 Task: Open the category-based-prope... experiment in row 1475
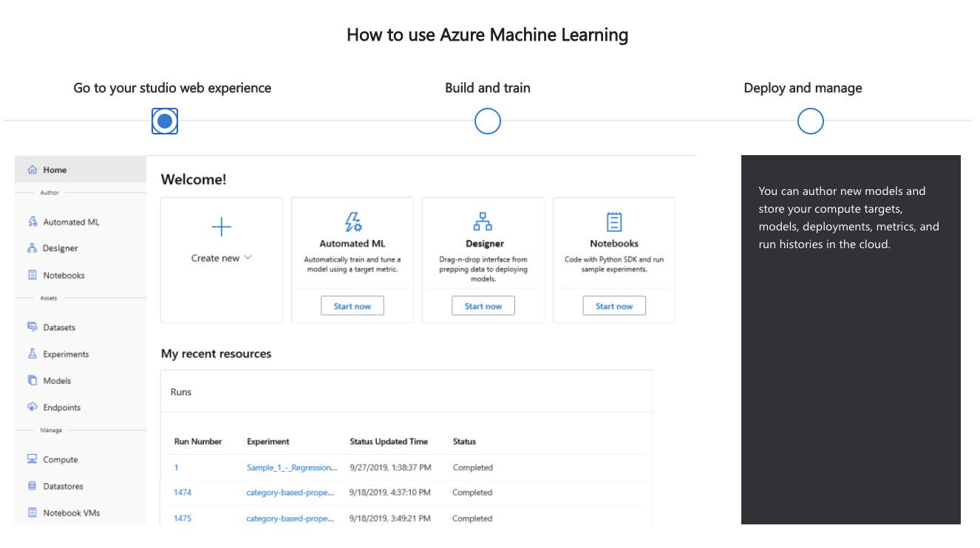click(290, 518)
